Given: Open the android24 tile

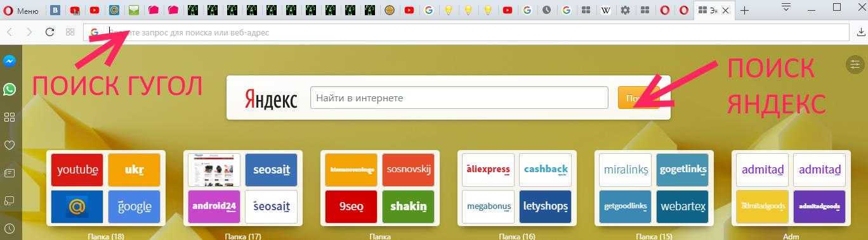Looking at the screenshot, I should tap(214, 206).
